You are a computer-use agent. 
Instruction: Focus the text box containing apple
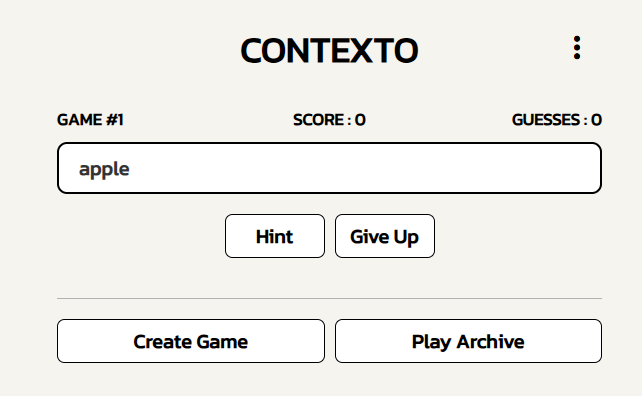(329, 168)
